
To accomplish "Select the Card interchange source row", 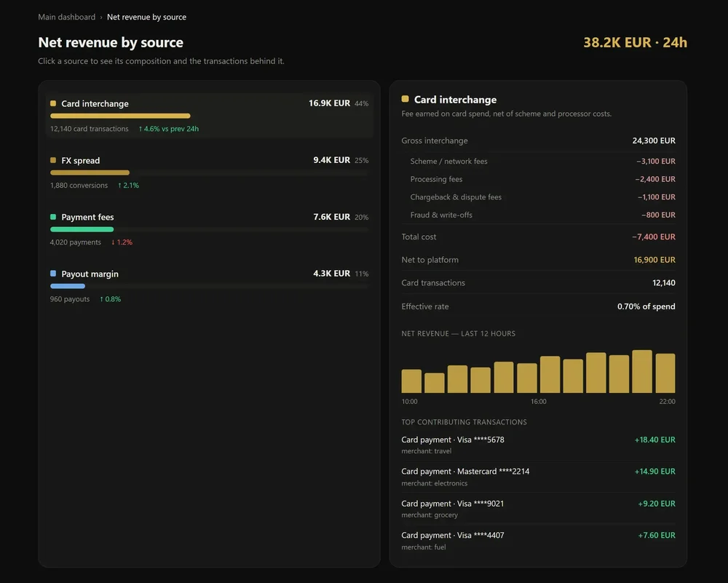I will 210,116.
